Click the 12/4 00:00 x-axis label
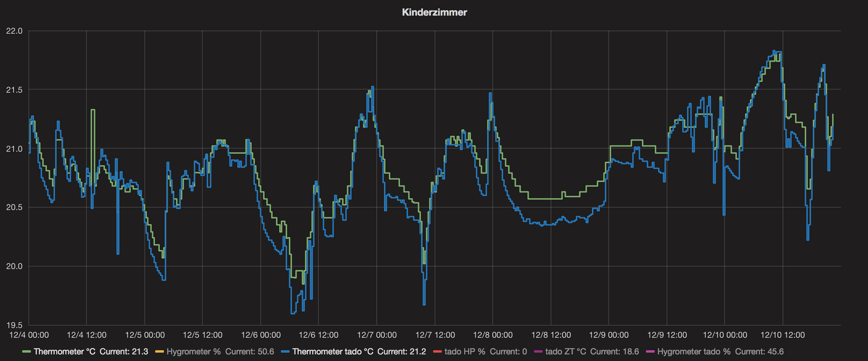The height and width of the screenshot is (361, 868). click(x=29, y=335)
